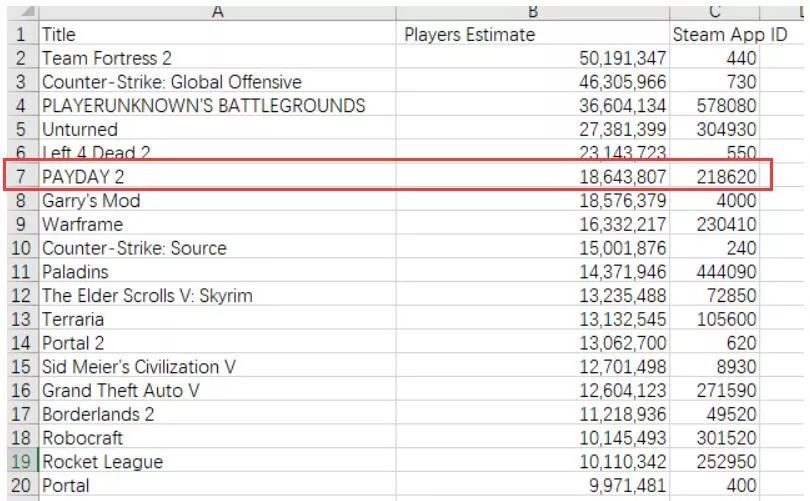
Task: Click the Team Fortress 2 cell
Action: (x=217, y=58)
